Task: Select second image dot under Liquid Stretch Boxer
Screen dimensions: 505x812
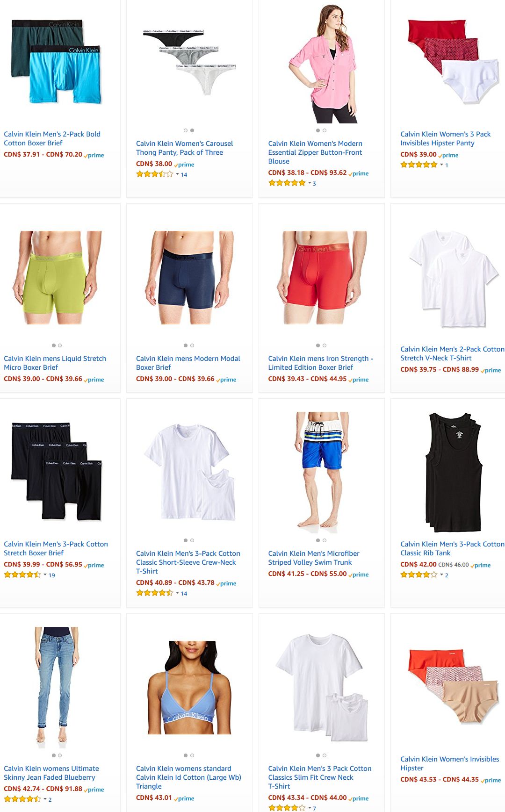Action: click(x=60, y=345)
